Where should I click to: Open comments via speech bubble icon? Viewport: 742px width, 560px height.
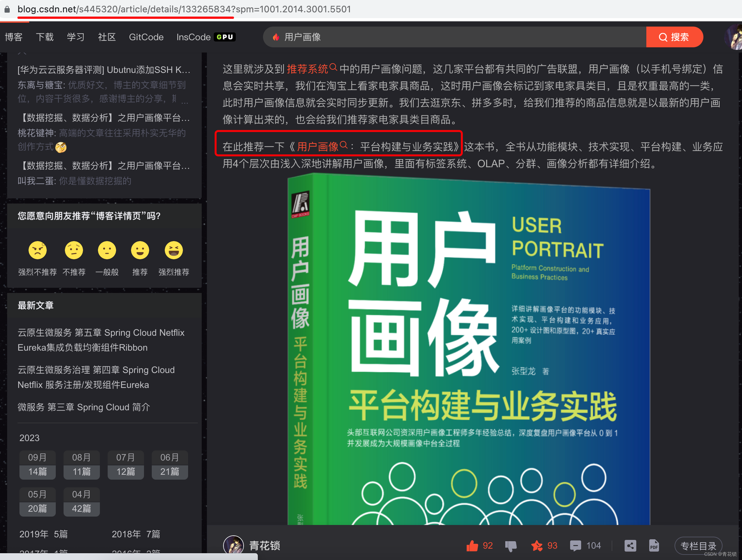(x=575, y=546)
